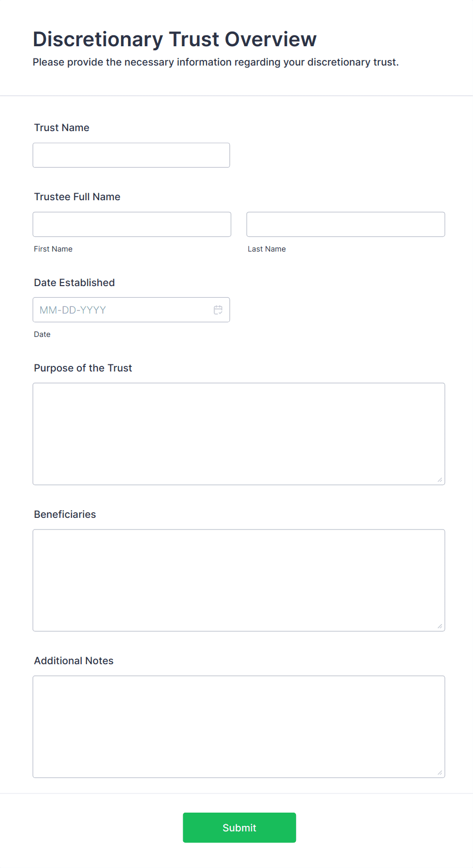Click the resize grip of Beneficiaries textarea
This screenshot has height=868, width=473.
coord(440,625)
